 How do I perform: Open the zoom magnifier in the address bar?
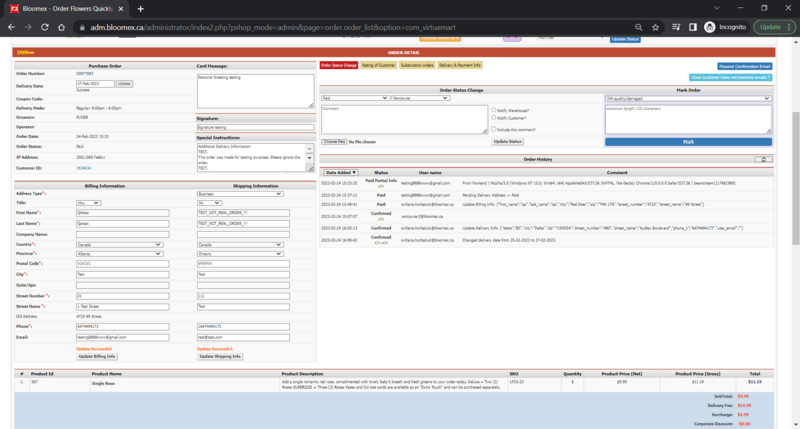pyautogui.click(x=638, y=27)
